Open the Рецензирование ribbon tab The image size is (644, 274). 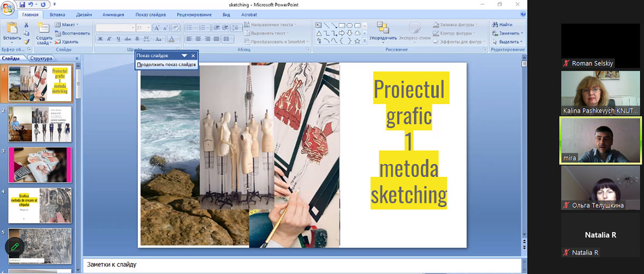[x=193, y=15]
